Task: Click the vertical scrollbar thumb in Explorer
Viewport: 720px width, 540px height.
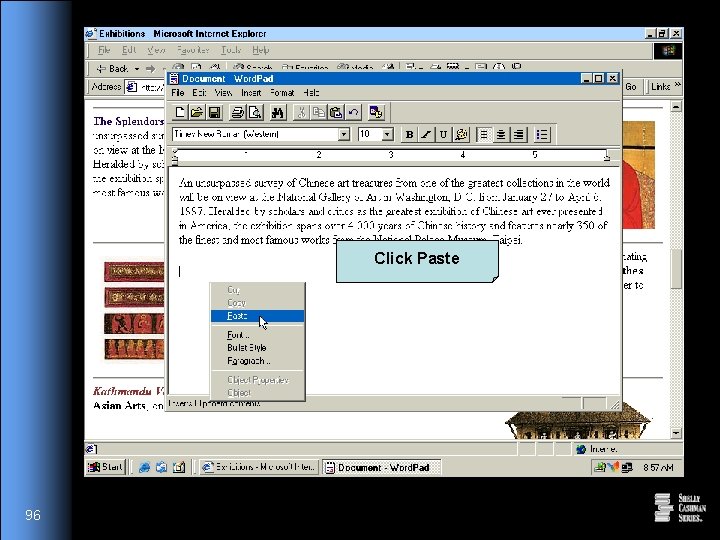Action: (x=676, y=269)
